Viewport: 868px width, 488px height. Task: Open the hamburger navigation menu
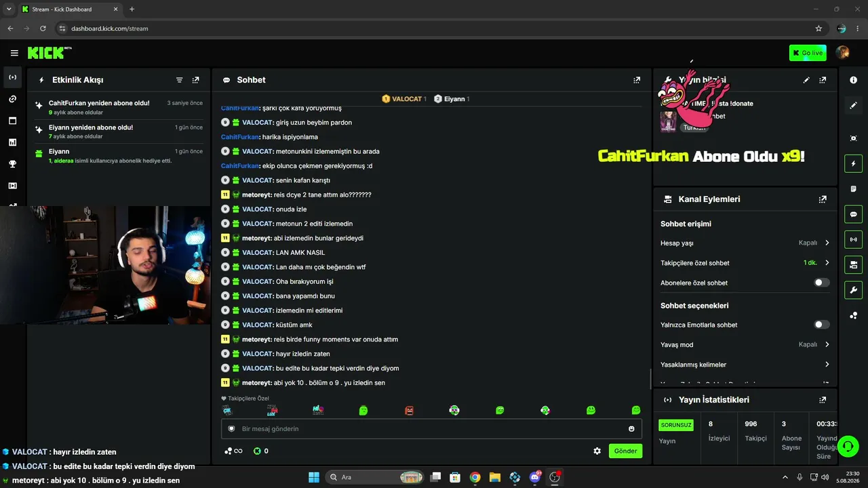[14, 53]
